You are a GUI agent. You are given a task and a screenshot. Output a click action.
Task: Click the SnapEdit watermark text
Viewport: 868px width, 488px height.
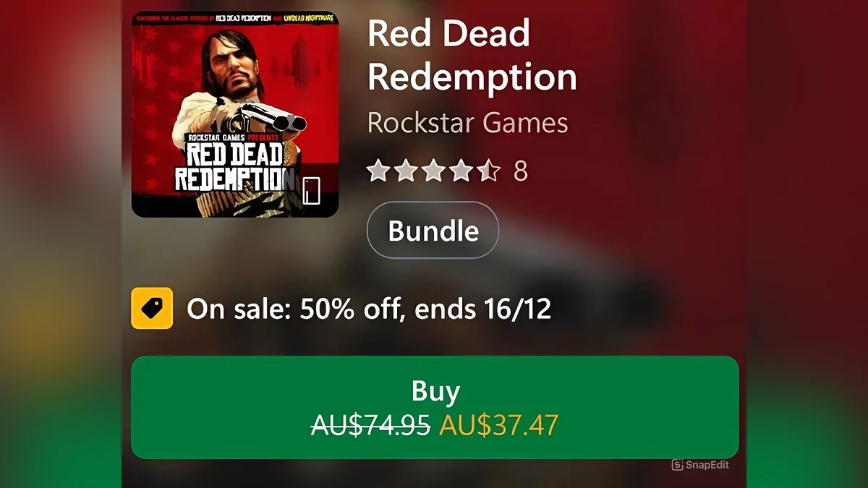pyautogui.click(x=707, y=465)
